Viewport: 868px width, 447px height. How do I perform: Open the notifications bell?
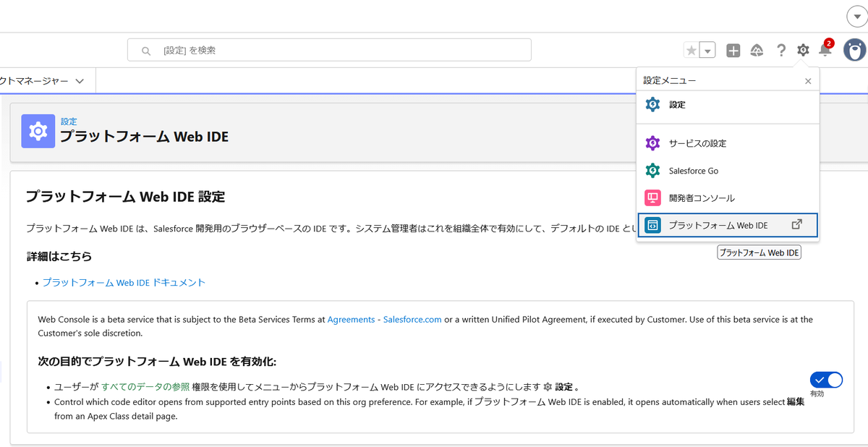(x=825, y=50)
